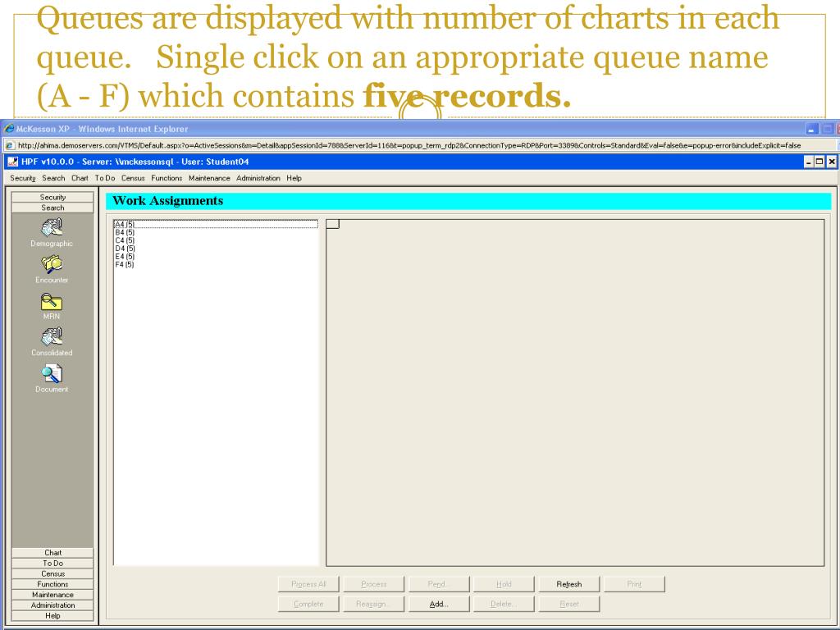The image size is (840, 630).
Task: Expand the Maintenance sidebar section
Action: pyautogui.click(x=52, y=595)
